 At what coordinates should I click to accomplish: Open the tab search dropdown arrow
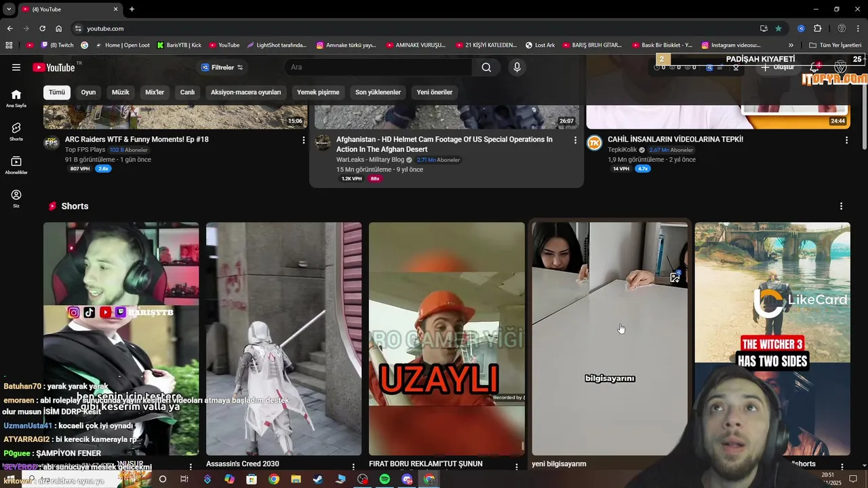tap(9, 9)
